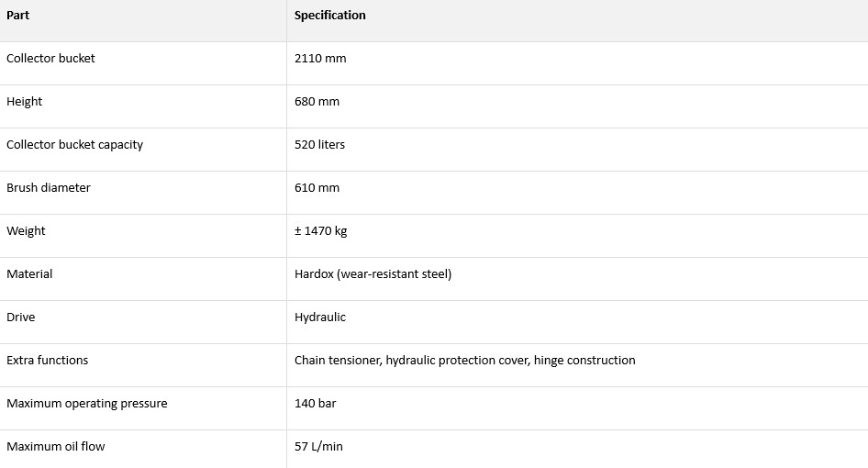Click the Chain tensioner extra functions text
868x468 pixels.
(465, 361)
